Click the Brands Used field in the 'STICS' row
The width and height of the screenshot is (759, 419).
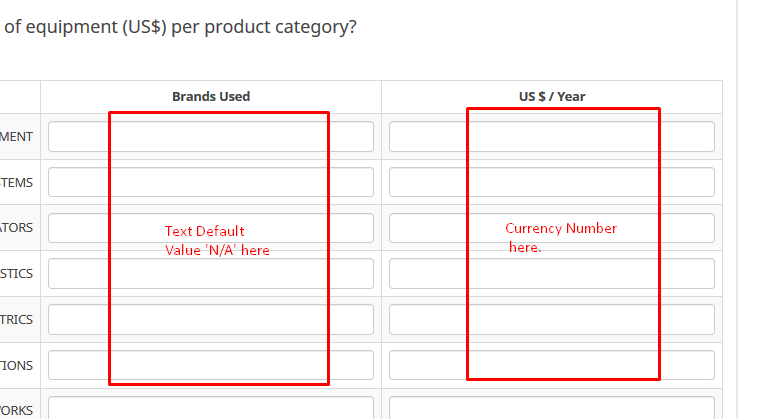pyautogui.click(x=210, y=274)
